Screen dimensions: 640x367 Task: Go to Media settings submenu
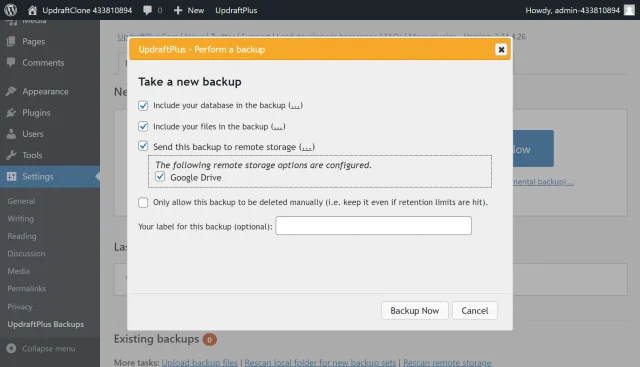pos(18,271)
